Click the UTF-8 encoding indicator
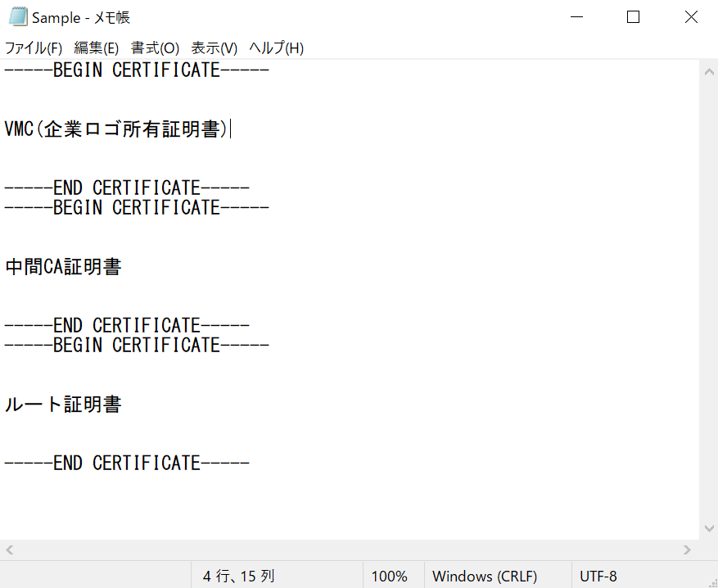The width and height of the screenshot is (718, 588). [x=598, y=576]
